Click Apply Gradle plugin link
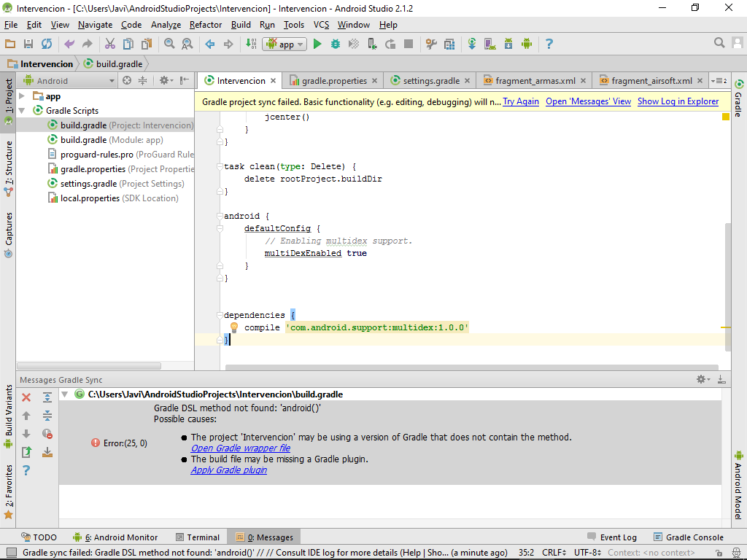The image size is (747, 560). [x=228, y=470]
